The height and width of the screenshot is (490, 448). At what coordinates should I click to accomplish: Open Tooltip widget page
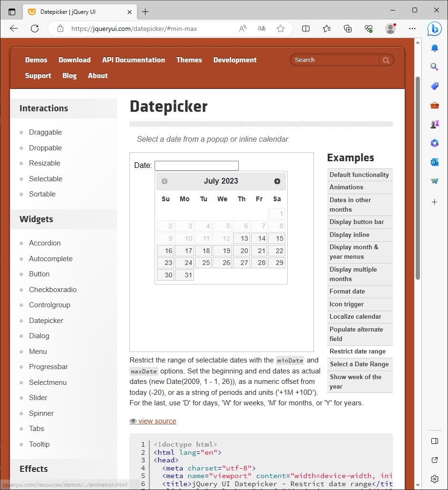(39, 444)
